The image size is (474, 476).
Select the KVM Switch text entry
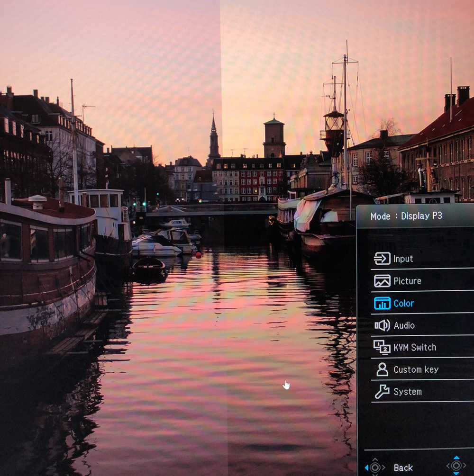pyautogui.click(x=415, y=347)
